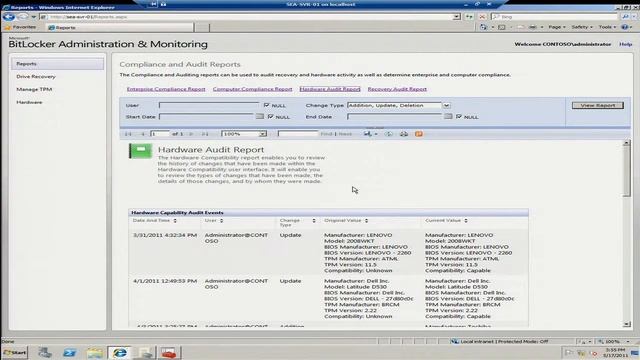The height and width of the screenshot is (360, 640).
Task: Click the report scroll down arrow
Action: coord(627,324)
